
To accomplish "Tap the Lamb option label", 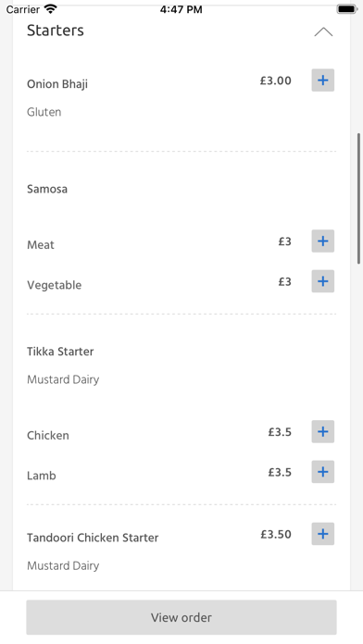I will point(41,476).
